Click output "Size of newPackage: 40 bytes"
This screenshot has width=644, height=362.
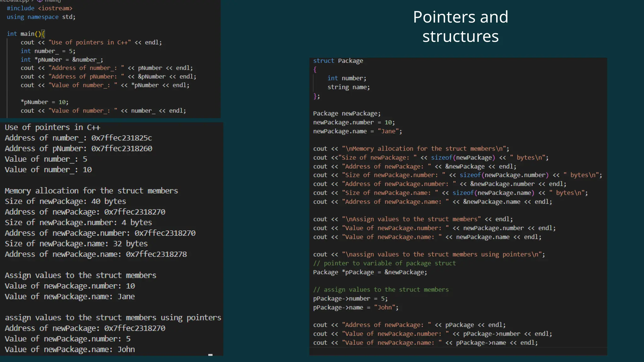pos(65,201)
